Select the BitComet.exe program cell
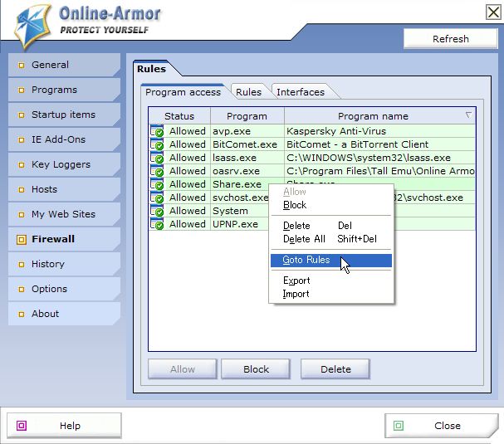This screenshot has width=504, height=444. [x=247, y=144]
